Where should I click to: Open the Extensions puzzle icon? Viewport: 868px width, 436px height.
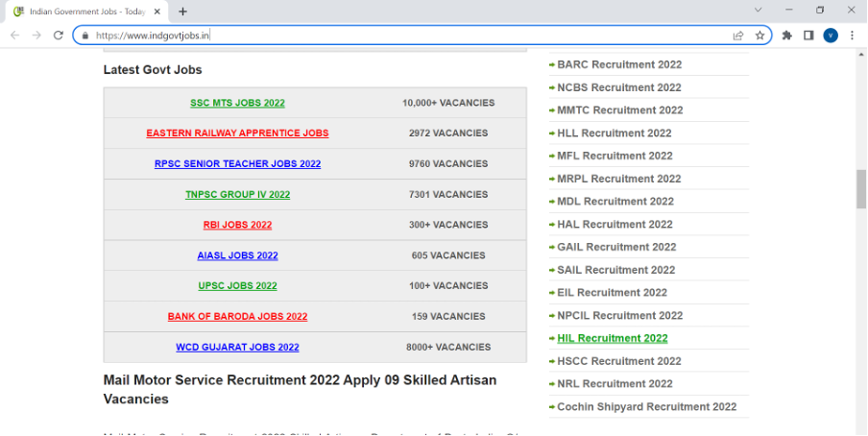787,36
